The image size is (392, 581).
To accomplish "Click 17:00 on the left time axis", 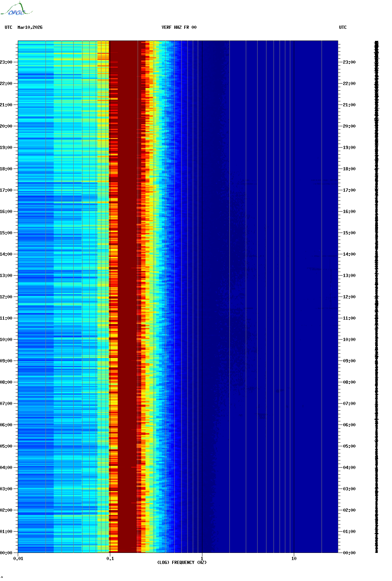I will 6,190.
